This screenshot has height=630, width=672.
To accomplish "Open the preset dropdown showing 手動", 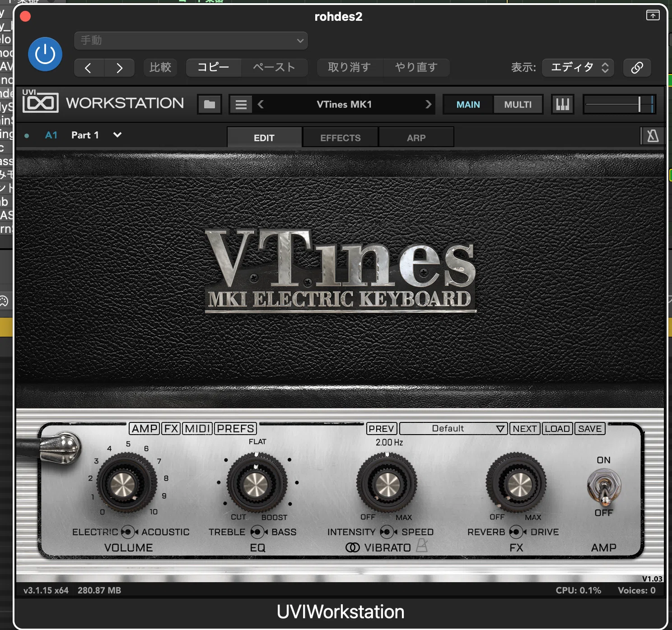I will 191,41.
